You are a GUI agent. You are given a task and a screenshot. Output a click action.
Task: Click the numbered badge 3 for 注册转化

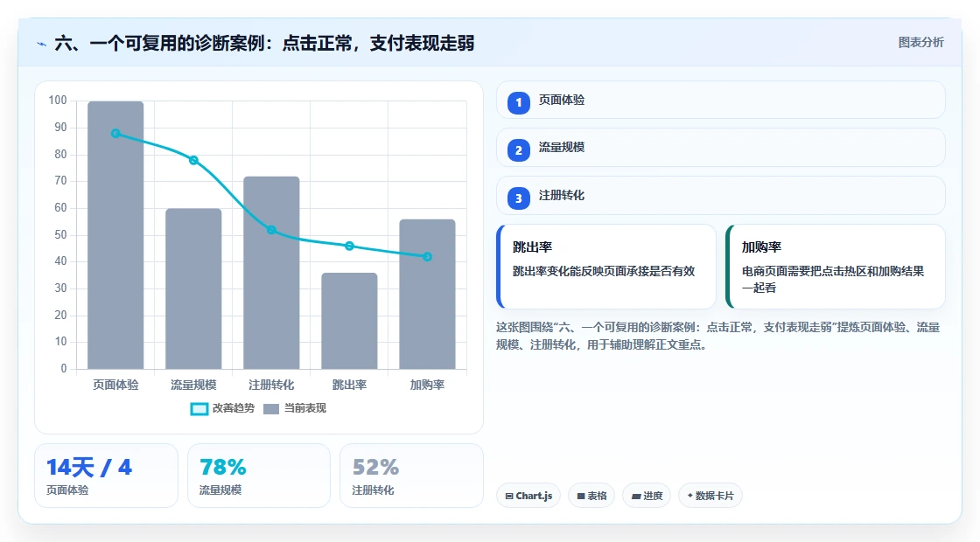519,198
